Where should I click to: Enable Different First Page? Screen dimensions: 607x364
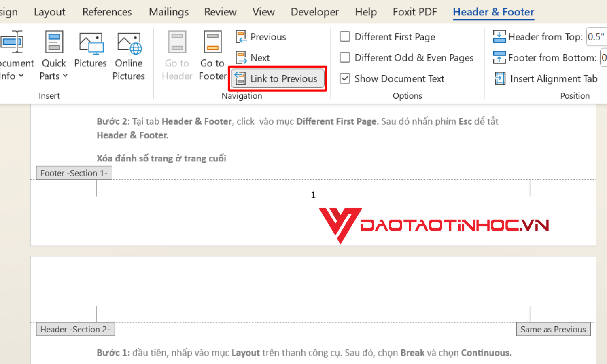point(345,36)
